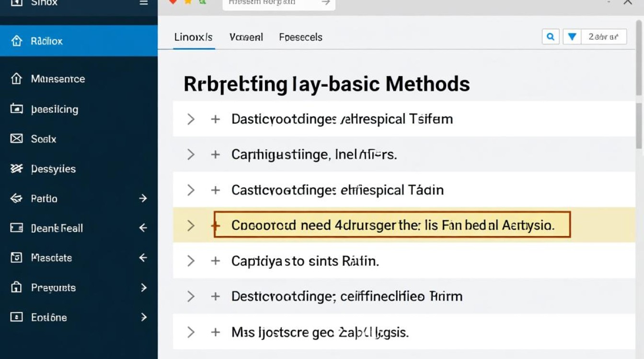Switch to the Vœıeerıl tab
This screenshot has width=644, height=359.
tap(246, 37)
